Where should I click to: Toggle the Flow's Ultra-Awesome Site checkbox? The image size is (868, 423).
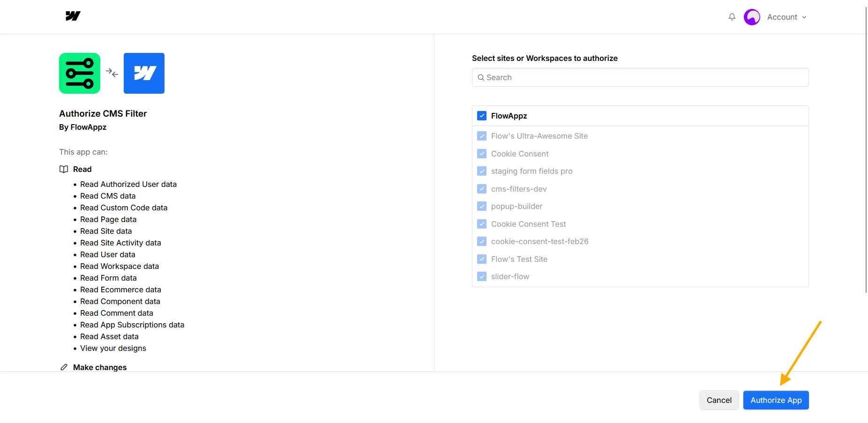coord(482,136)
